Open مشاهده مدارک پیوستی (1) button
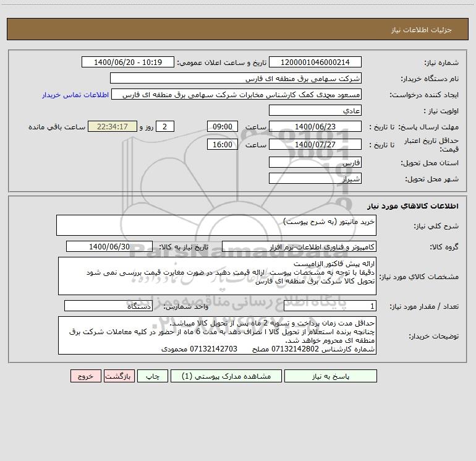 click(226, 376)
